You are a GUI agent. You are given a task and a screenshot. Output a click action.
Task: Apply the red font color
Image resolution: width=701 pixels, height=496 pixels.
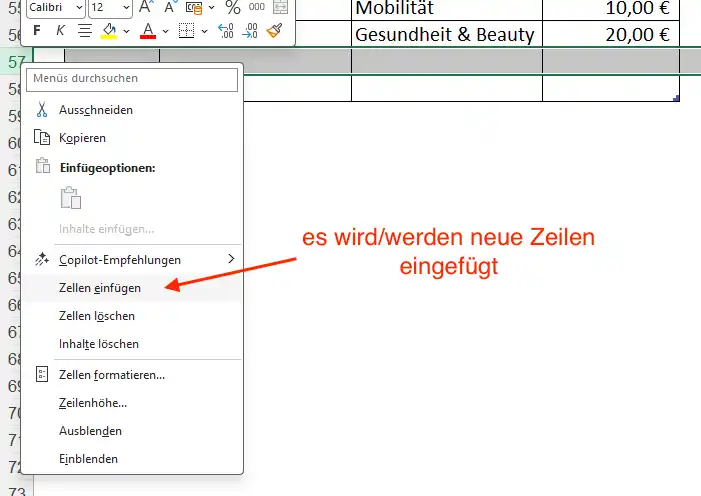pyautogui.click(x=148, y=31)
